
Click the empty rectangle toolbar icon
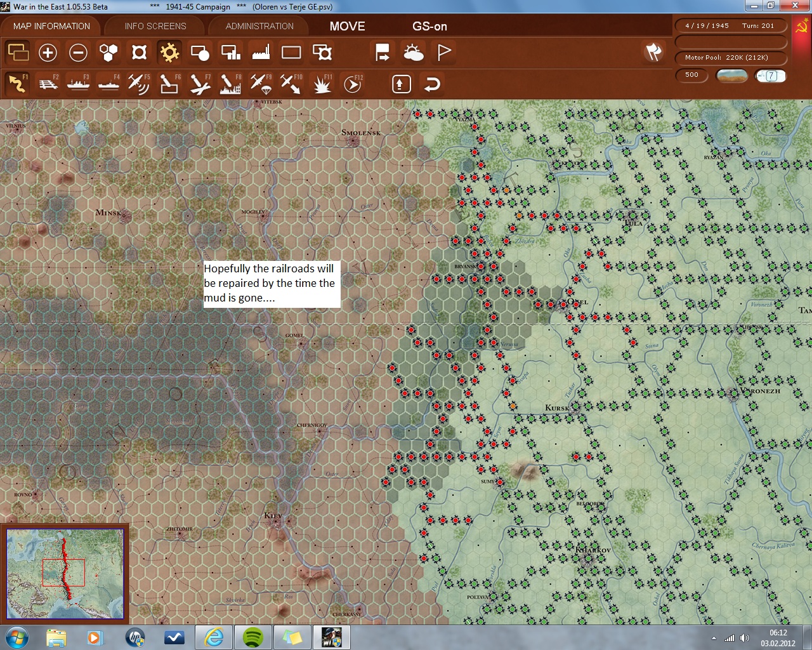[291, 52]
